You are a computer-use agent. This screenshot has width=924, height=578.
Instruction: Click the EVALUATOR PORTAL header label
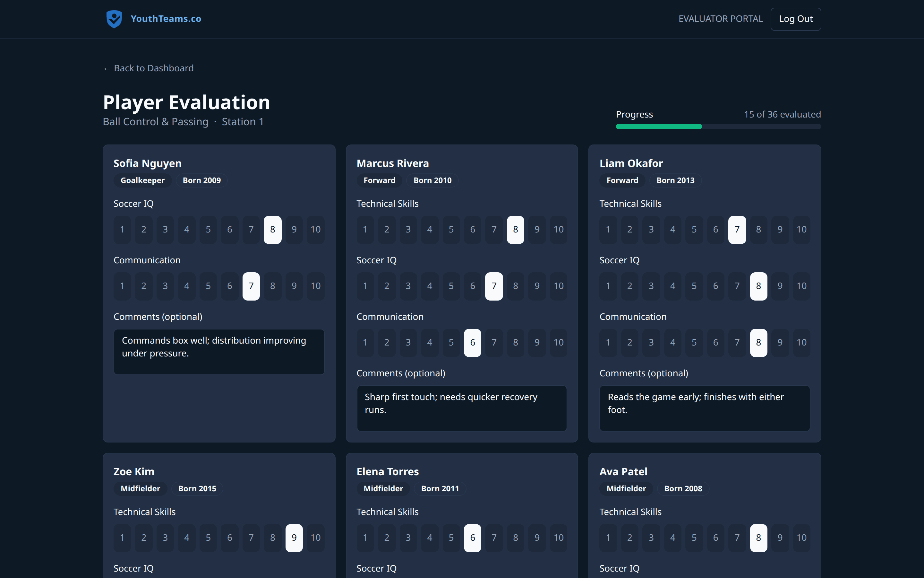point(721,19)
